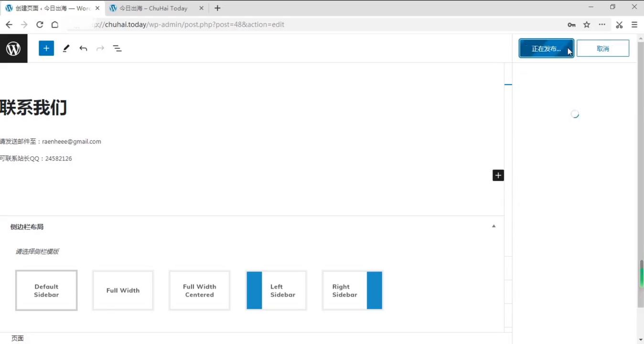644x344 pixels.
Task: Open the saved passwords key icon
Action: click(571, 24)
